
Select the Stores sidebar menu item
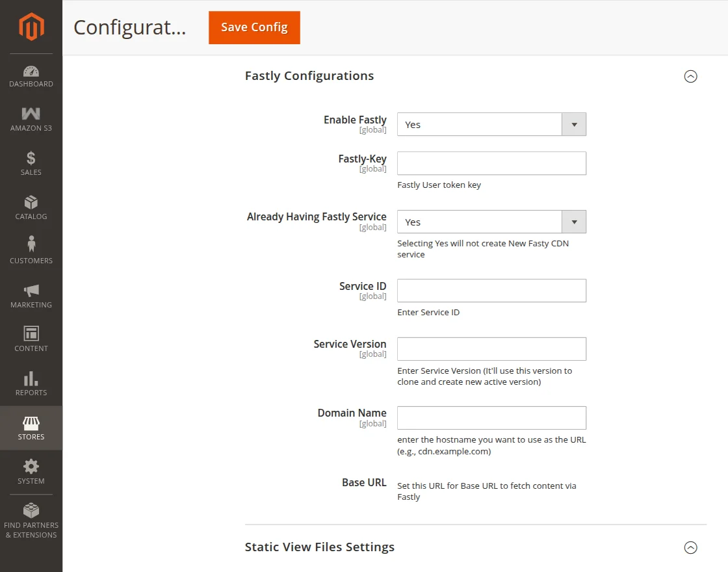[31, 427]
